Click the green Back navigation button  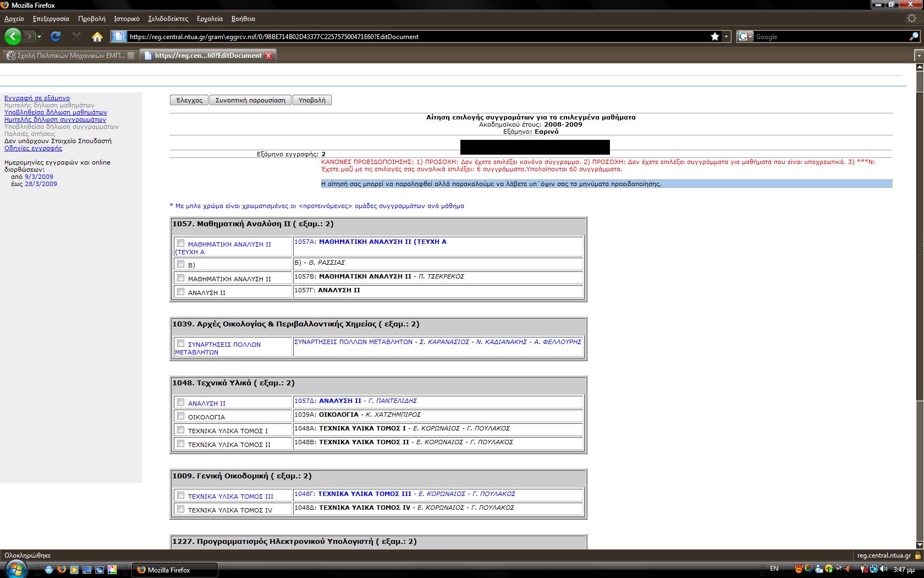[x=13, y=36]
